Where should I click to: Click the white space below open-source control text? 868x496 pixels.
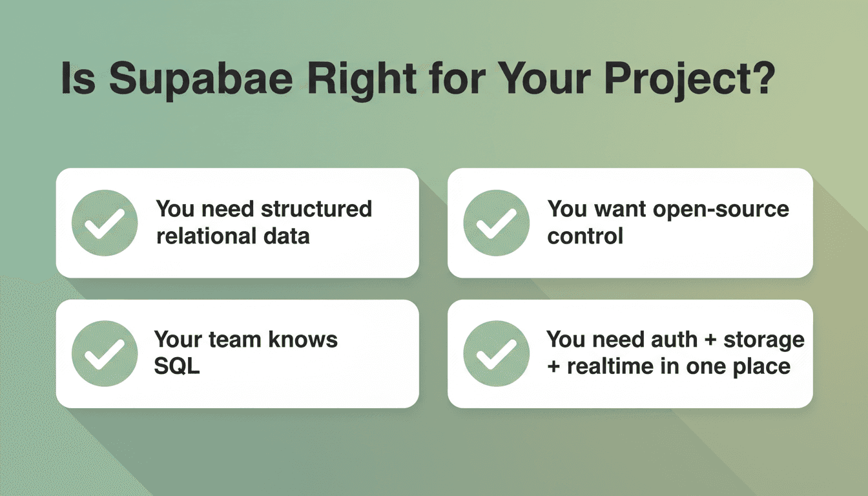pos(668,263)
